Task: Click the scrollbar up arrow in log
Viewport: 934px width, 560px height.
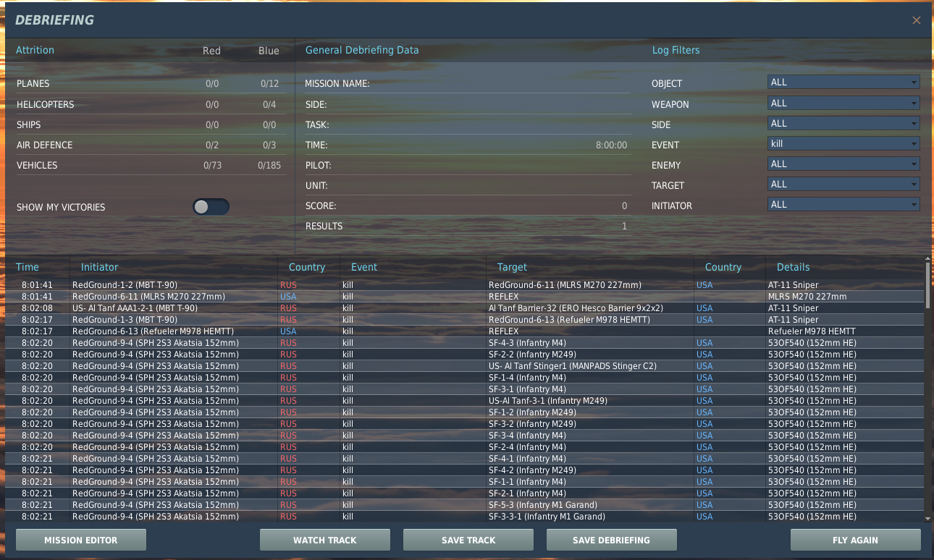Action: [x=928, y=259]
